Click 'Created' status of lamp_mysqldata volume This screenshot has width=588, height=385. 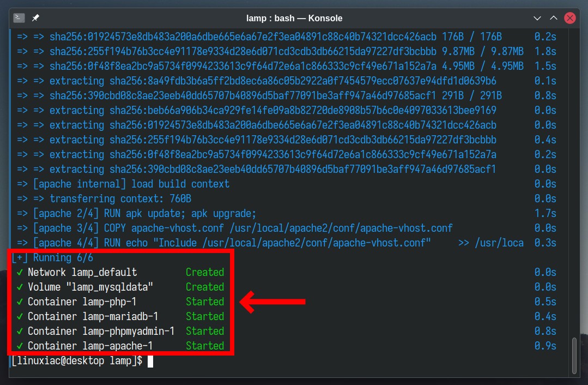click(x=205, y=287)
